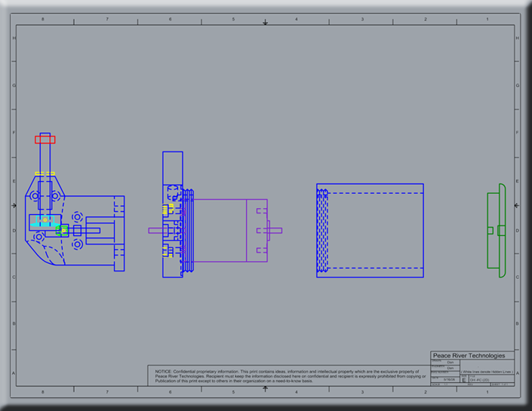Click the 'White lines denote Hidden Lines' note

[x=487, y=372]
